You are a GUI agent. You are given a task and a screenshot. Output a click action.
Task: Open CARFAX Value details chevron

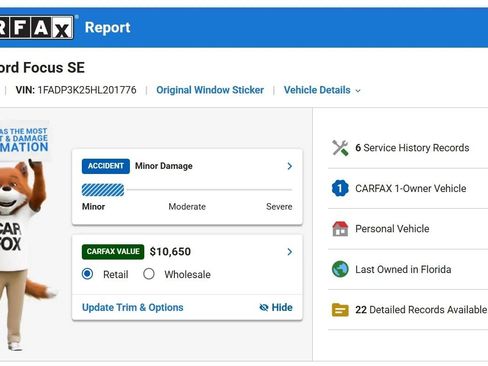pyautogui.click(x=290, y=252)
